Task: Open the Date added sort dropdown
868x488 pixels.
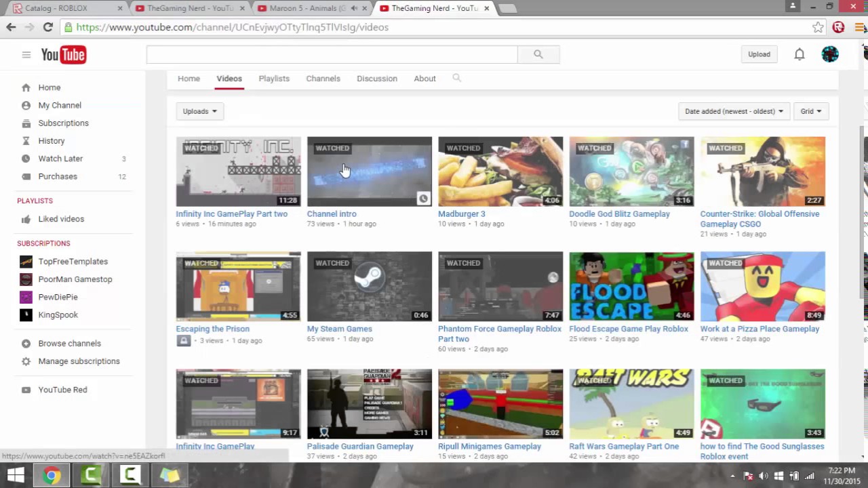Action: [x=734, y=111]
